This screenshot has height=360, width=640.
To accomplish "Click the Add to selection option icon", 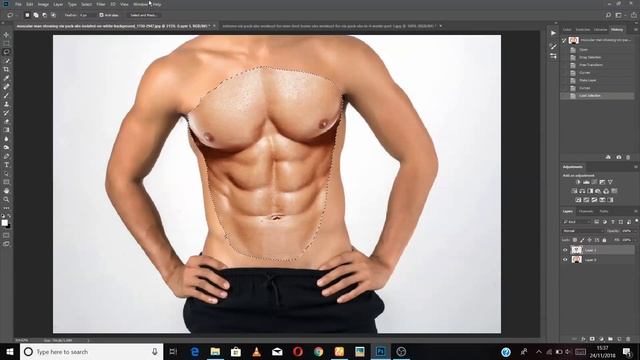I will 36,15.
